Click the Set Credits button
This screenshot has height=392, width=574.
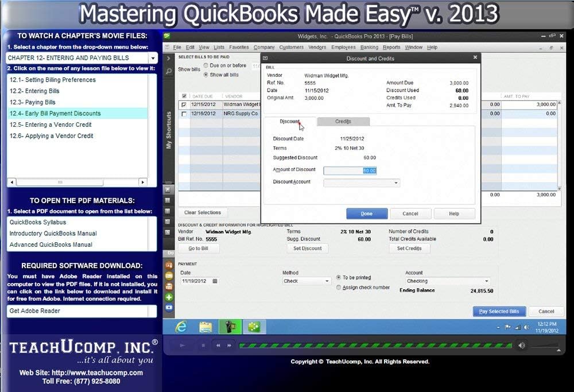[x=409, y=249]
